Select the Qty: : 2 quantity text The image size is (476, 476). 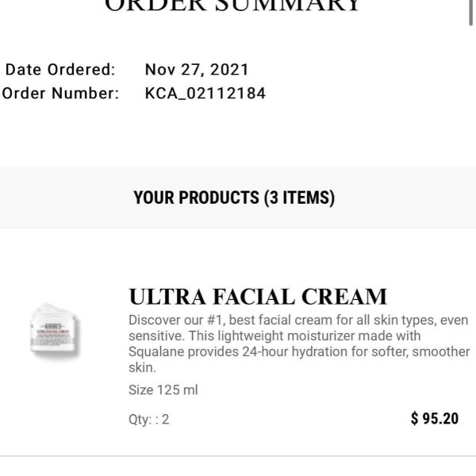148,419
